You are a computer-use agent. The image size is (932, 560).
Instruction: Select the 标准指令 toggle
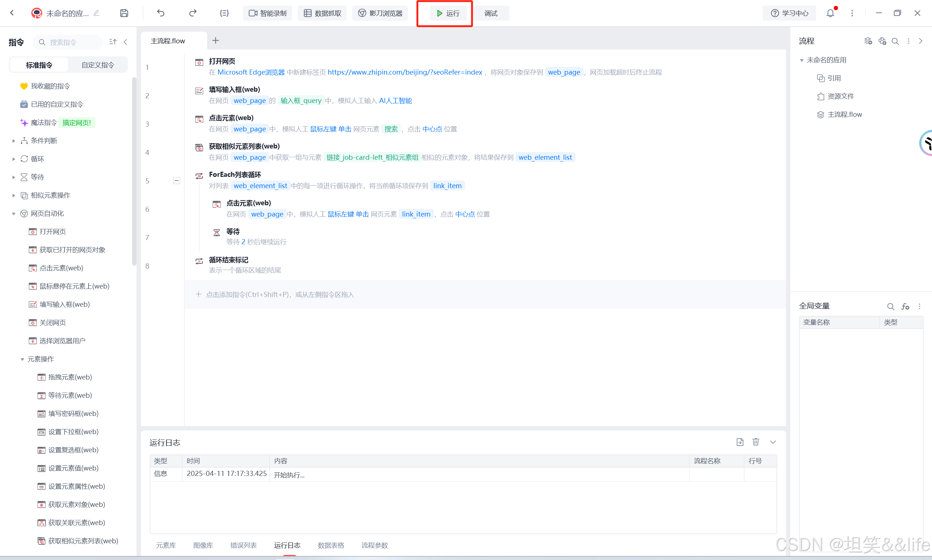coord(39,65)
